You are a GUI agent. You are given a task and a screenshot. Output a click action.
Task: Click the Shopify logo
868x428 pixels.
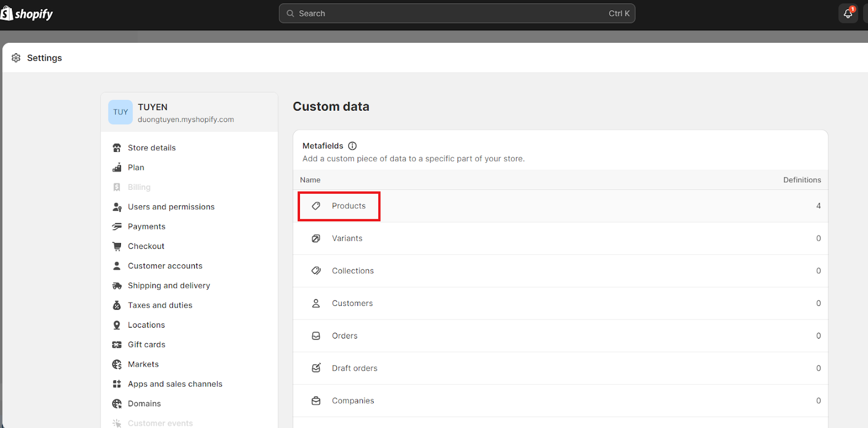27,14
